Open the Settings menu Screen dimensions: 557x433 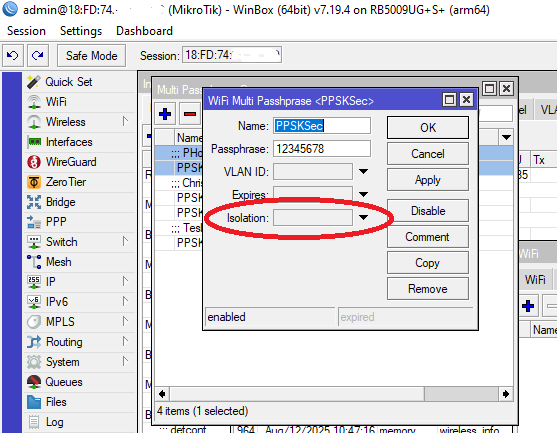pyautogui.click(x=81, y=31)
